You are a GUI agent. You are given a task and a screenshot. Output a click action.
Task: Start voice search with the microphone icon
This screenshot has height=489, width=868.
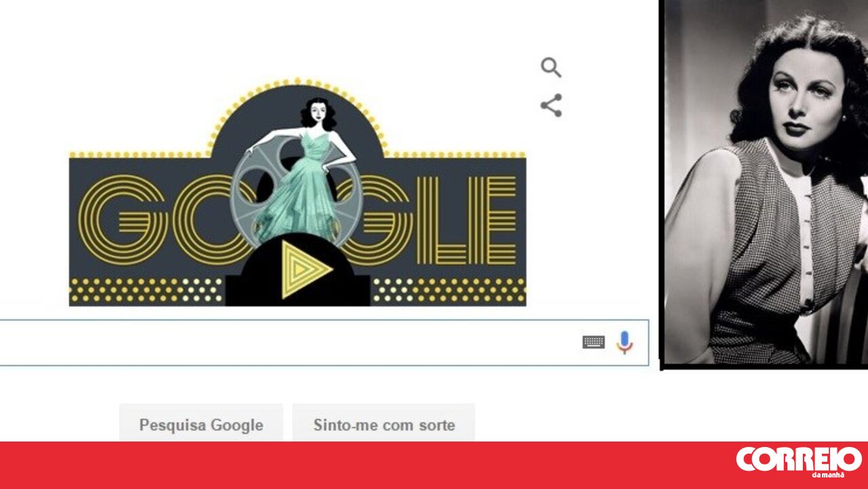pyautogui.click(x=625, y=343)
